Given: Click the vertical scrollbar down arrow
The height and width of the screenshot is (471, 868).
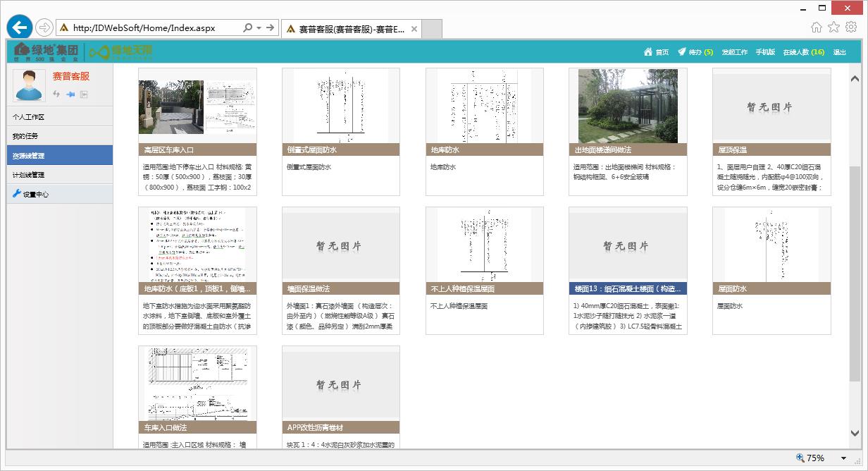Looking at the screenshot, I should pos(855,434).
